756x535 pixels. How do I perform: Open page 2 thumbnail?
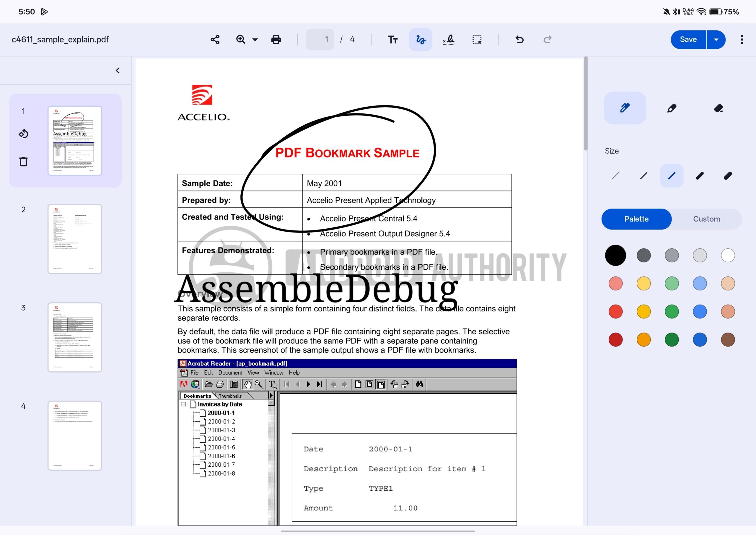coord(75,239)
